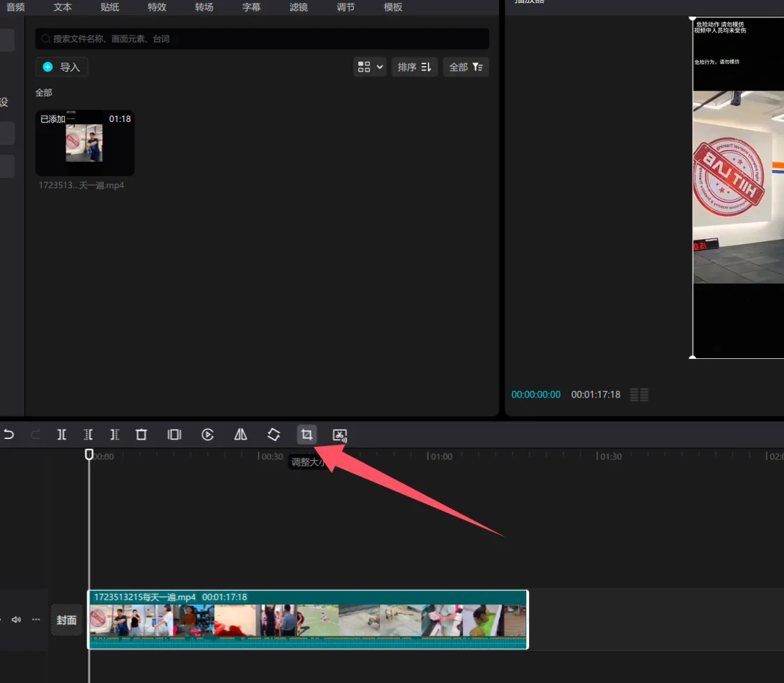Screen dimensions: 784x683
Task: Click the 导入 import button
Action: pos(62,67)
